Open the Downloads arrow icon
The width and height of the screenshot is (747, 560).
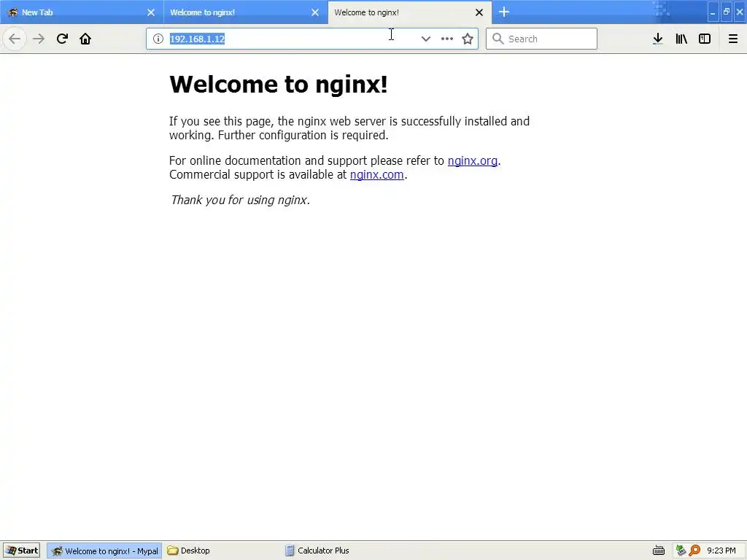point(658,39)
